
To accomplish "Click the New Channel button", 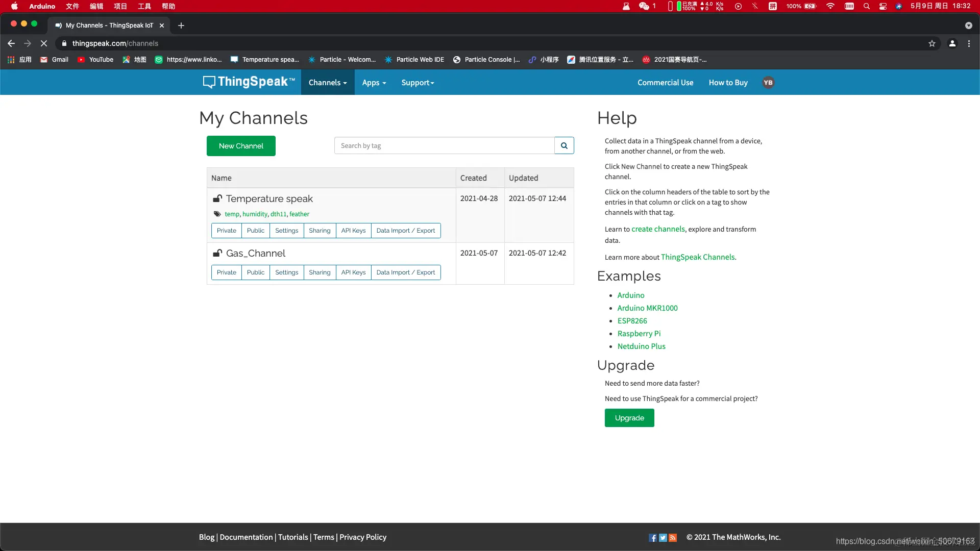I will [x=241, y=146].
